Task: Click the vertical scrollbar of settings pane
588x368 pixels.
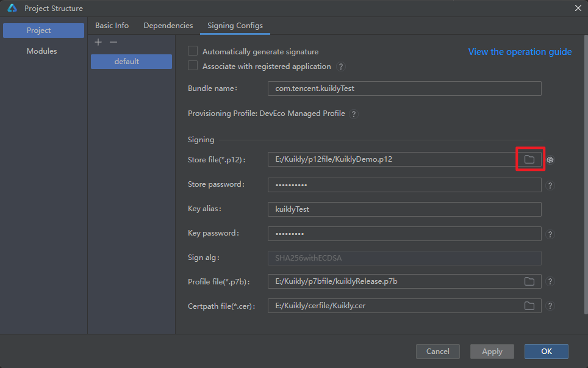Action: pos(586,175)
